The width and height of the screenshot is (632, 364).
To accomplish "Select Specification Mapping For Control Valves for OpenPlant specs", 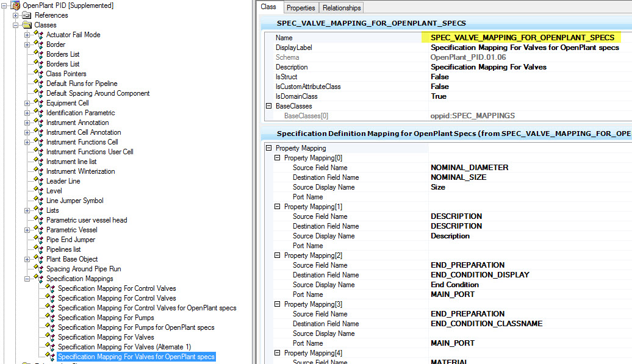I will click(147, 308).
